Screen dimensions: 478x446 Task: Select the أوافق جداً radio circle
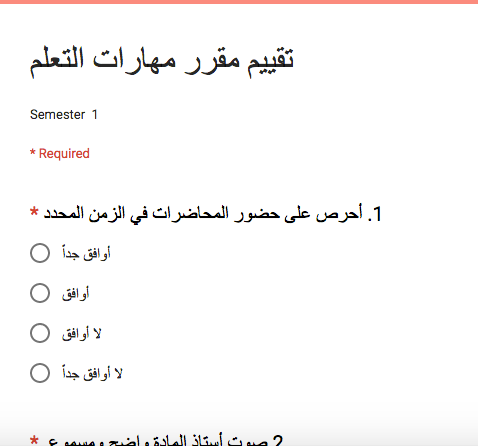pos(40,253)
